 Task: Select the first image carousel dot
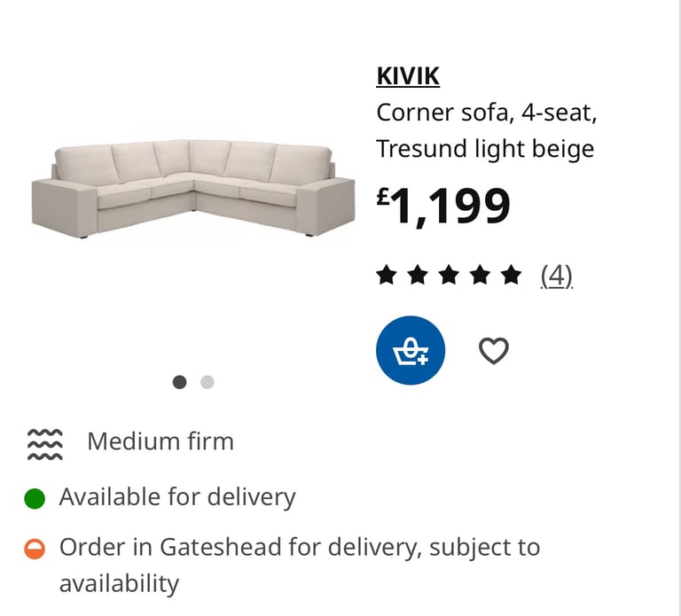coord(180,382)
